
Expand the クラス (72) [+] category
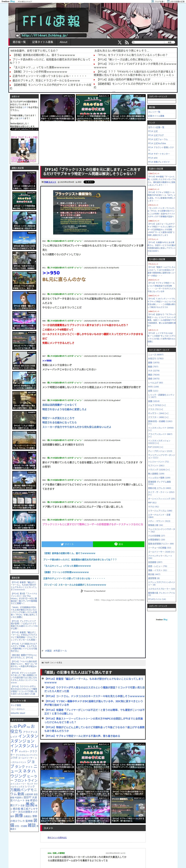[x=155, y=409]
